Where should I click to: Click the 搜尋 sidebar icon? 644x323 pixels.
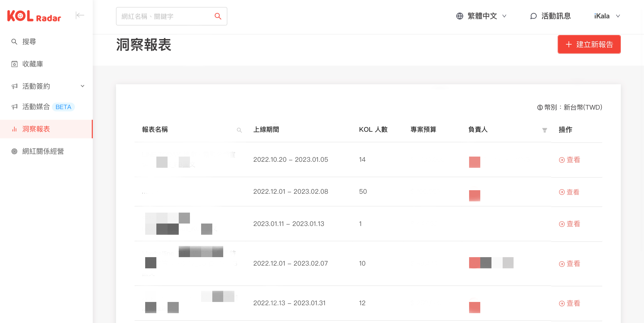click(14, 41)
